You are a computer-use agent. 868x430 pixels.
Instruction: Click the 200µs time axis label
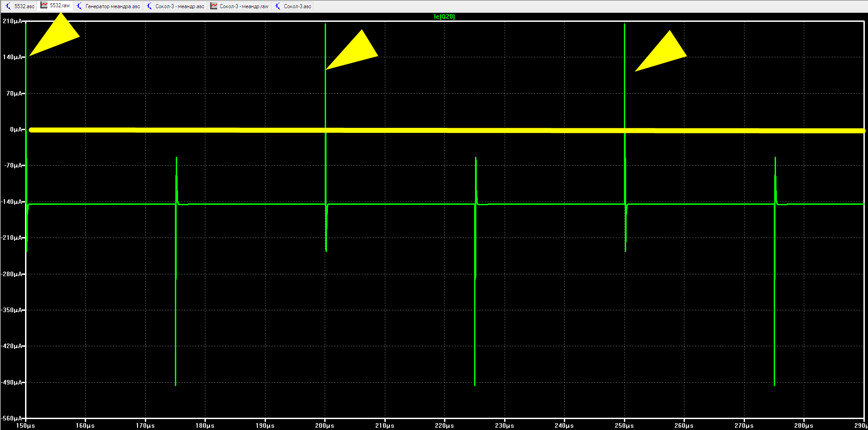pyautogui.click(x=325, y=426)
